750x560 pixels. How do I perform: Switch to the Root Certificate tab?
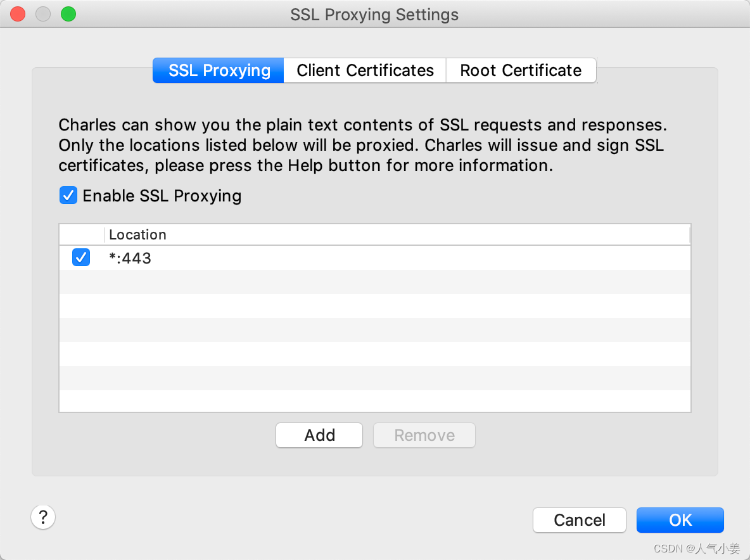[521, 70]
